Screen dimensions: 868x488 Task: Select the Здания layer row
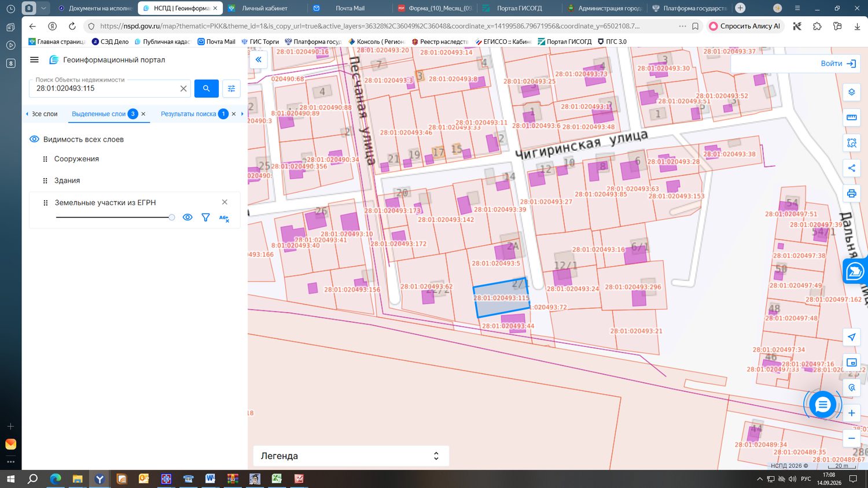(134, 180)
